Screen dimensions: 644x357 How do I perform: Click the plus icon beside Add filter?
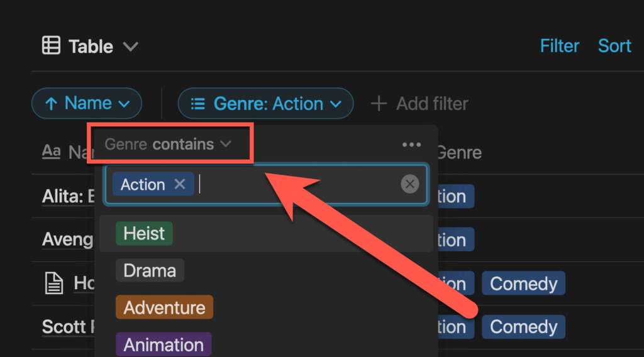click(x=379, y=104)
